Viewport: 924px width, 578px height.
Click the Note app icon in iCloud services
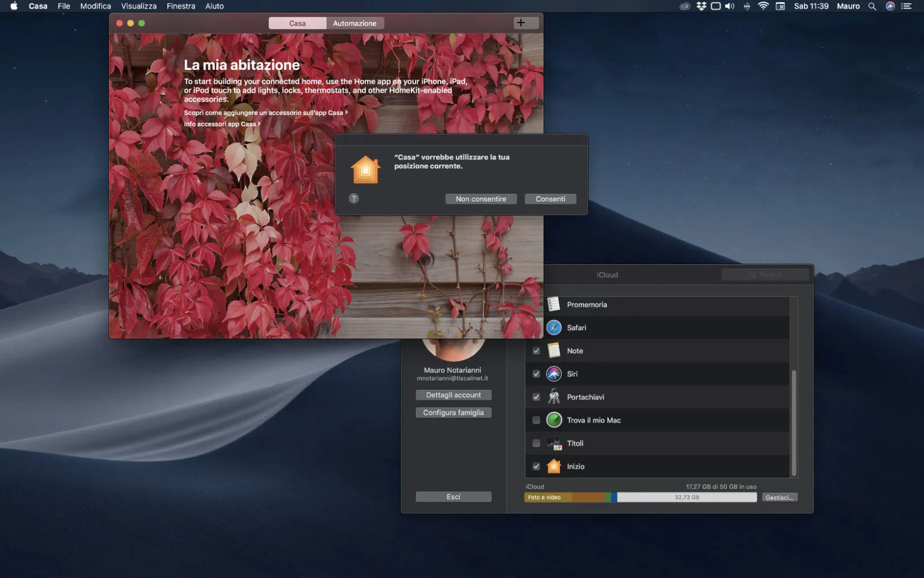(554, 350)
